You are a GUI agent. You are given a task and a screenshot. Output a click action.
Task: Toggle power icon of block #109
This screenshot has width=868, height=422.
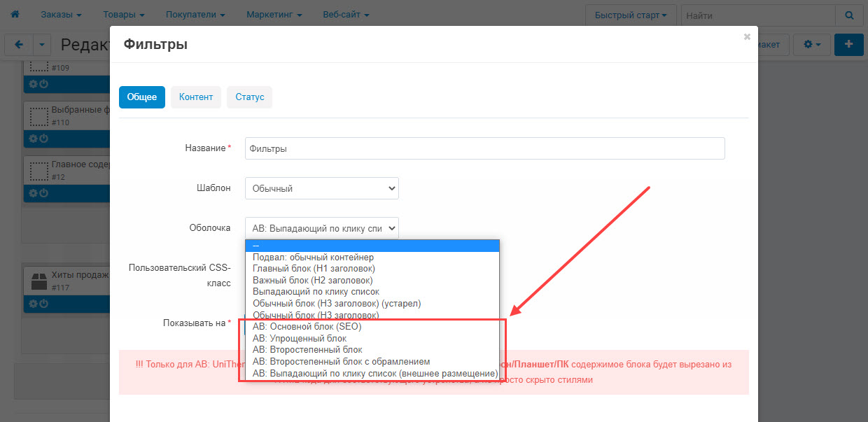[x=43, y=83]
